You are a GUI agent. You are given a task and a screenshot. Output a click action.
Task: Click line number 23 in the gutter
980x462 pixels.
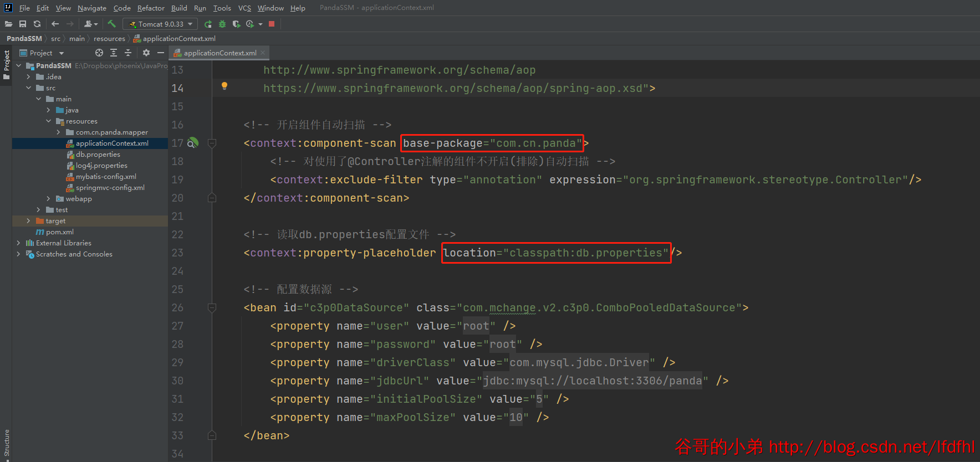tap(177, 253)
